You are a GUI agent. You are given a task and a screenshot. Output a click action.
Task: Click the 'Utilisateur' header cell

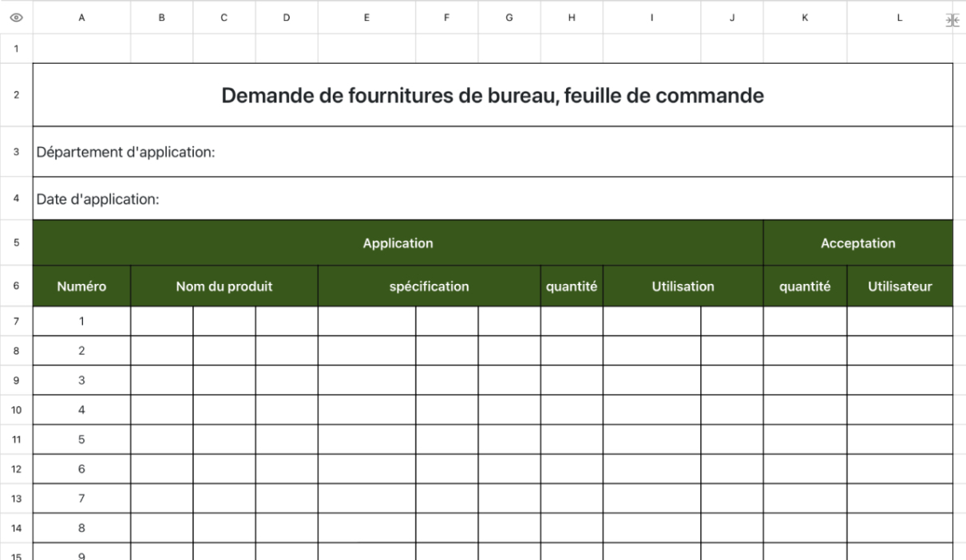[x=900, y=286]
